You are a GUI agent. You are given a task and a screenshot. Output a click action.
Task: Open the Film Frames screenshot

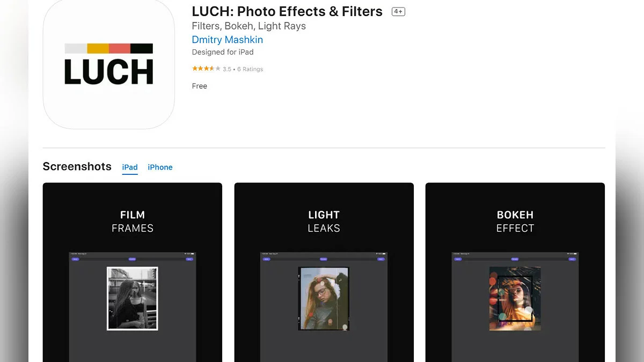click(x=133, y=272)
